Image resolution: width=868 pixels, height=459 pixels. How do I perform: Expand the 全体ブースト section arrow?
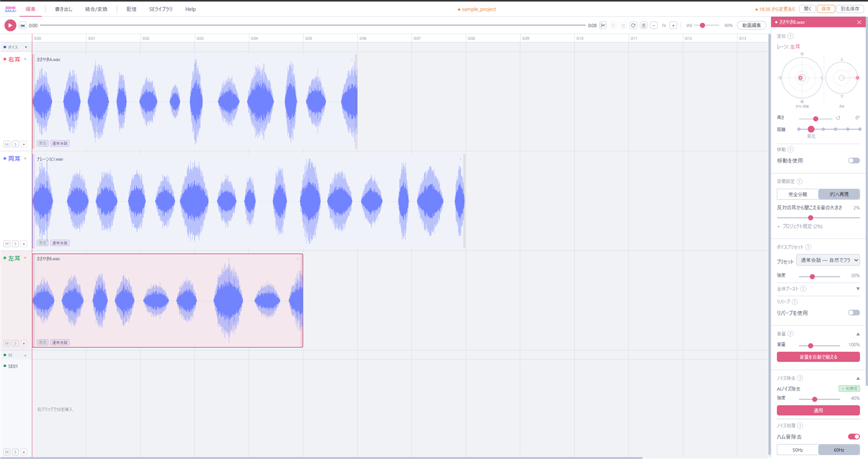click(x=858, y=289)
